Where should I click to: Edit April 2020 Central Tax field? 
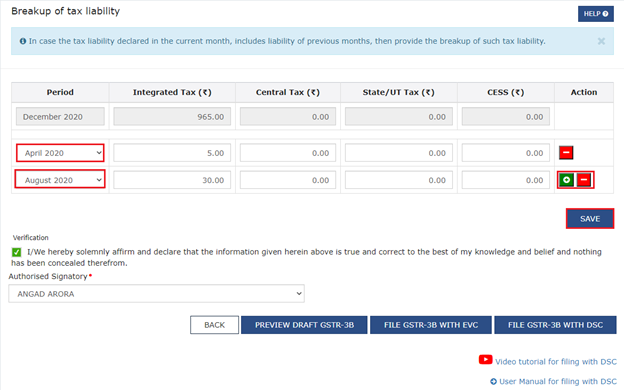pyautogui.click(x=288, y=153)
